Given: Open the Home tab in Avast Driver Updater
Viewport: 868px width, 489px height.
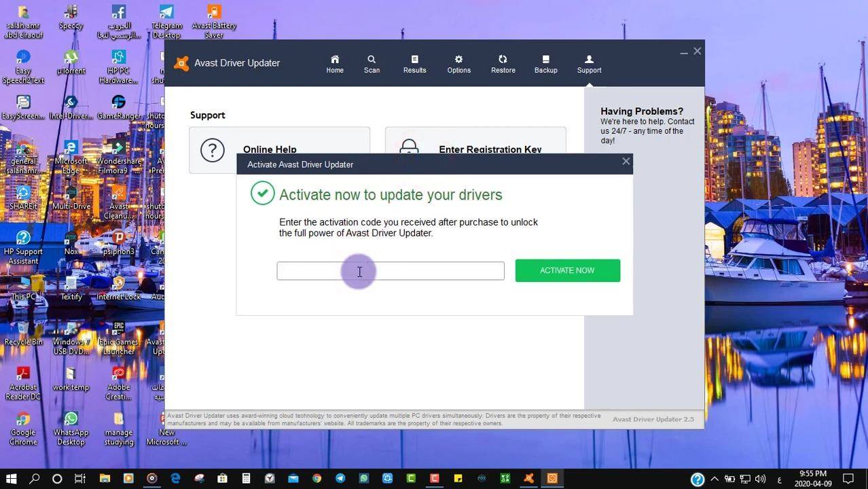Looking at the screenshot, I should pyautogui.click(x=335, y=64).
